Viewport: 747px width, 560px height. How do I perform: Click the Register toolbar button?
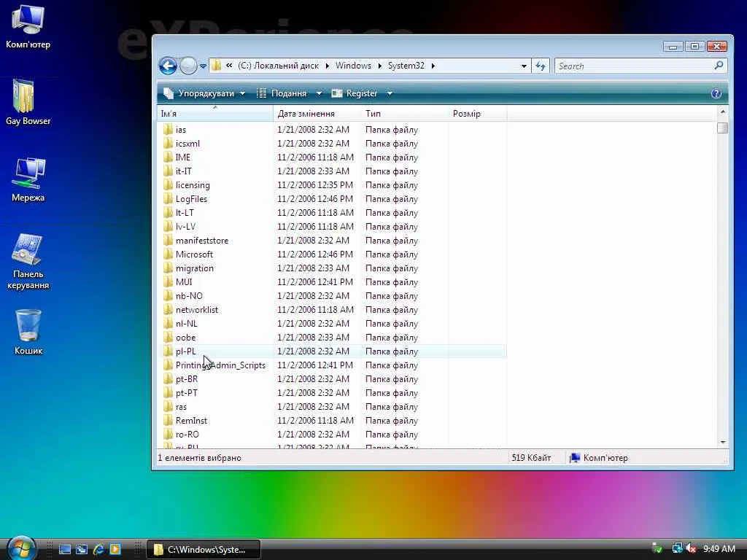[355, 93]
